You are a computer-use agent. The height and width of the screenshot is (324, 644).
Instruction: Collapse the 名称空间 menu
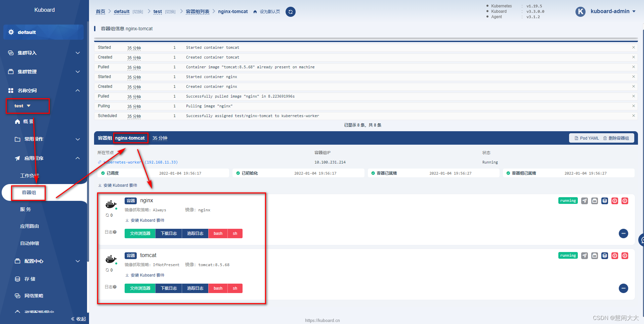[78, 91]
